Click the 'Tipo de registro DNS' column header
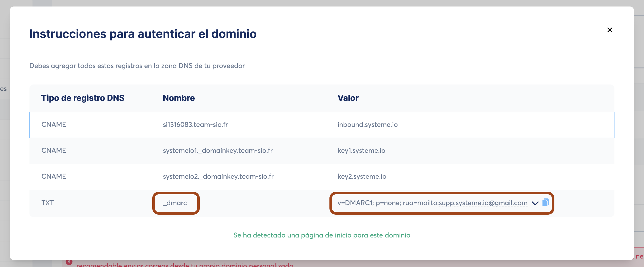Image resolution: width=644 pixels, height=267 pixels. coord(83,98)
